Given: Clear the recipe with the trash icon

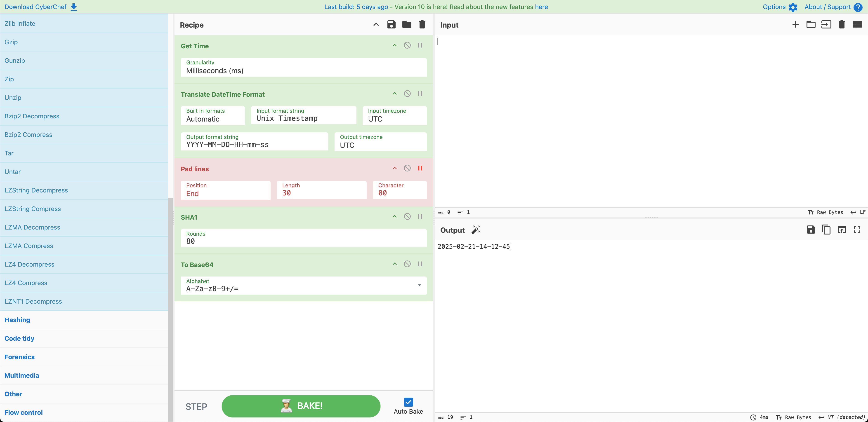Looking at the screenshot, I should pyautogui.click(x=422, y=25).
